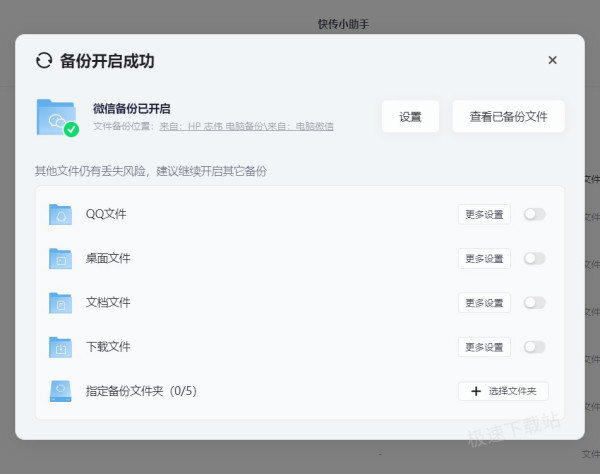The width and height of the screenshot is (600, 474).
Task: Switch on the 下载文件 backup toggle
Action: 535,347
